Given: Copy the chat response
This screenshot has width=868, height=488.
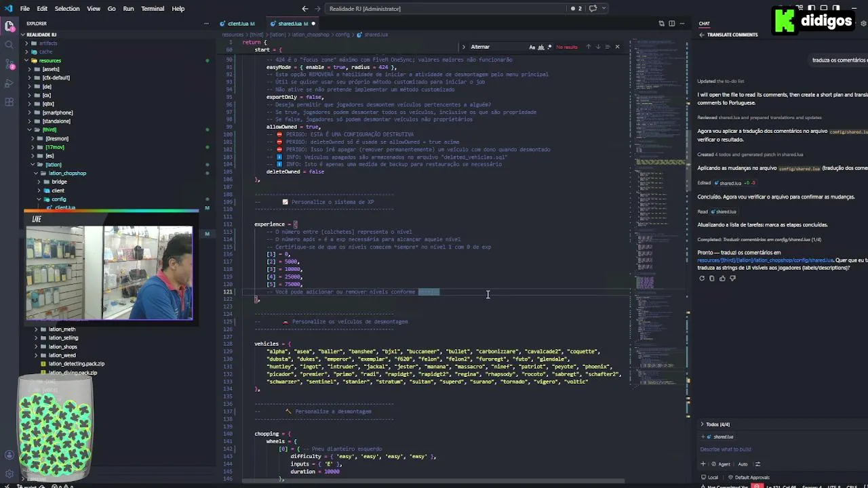Looking at the screenshot, I should click(712, 278).
